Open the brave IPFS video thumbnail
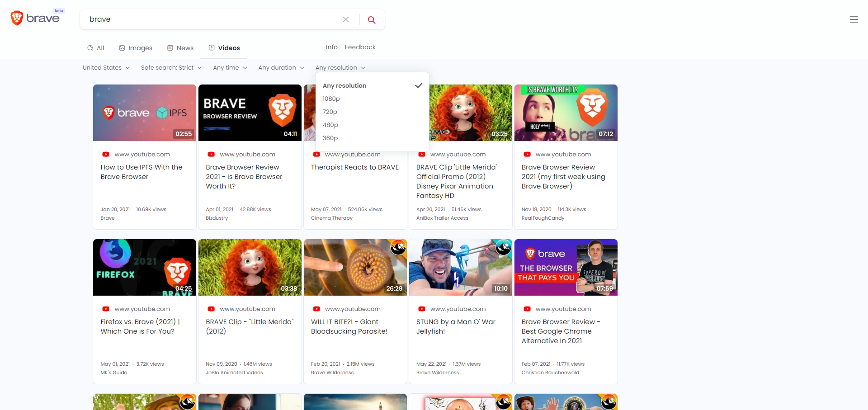 145,113
